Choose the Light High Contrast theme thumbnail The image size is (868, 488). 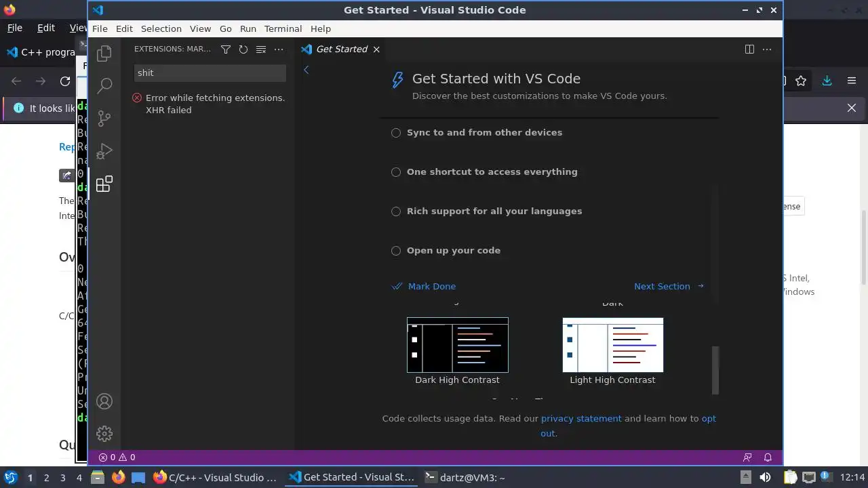pyautogui.click(x=613, y=345)
